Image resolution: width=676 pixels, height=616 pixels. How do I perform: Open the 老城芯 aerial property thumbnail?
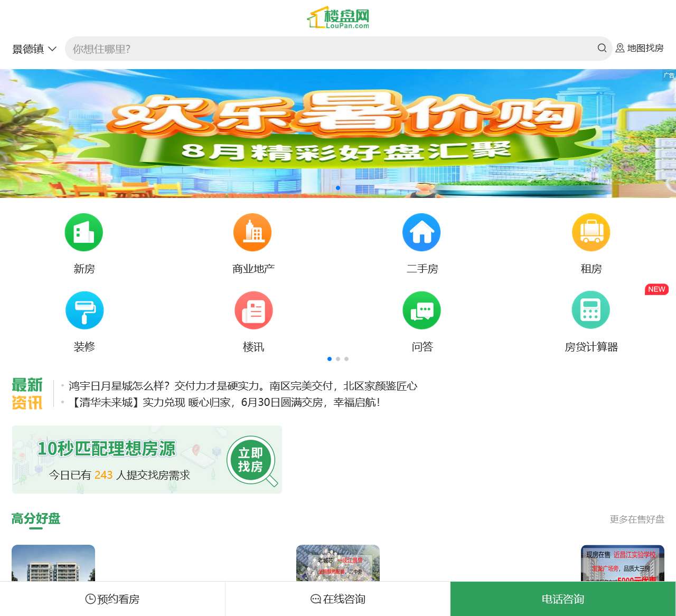[338, 563]
